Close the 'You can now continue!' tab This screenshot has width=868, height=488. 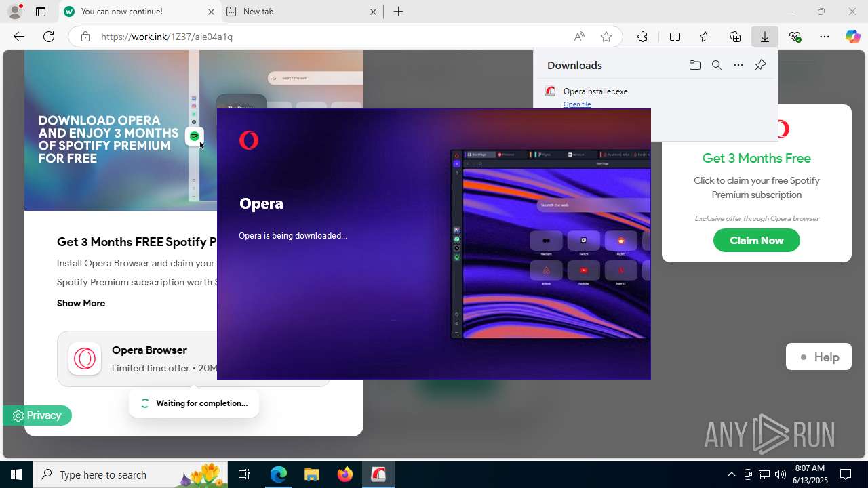(x=211, y=12)
